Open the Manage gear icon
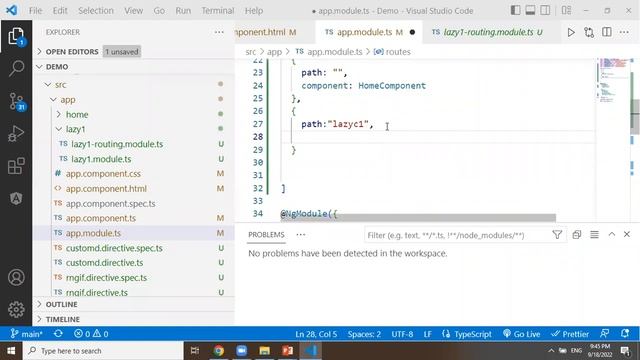Image resolution: width=640 pixels, height=360 pixels. click(16, 309)
